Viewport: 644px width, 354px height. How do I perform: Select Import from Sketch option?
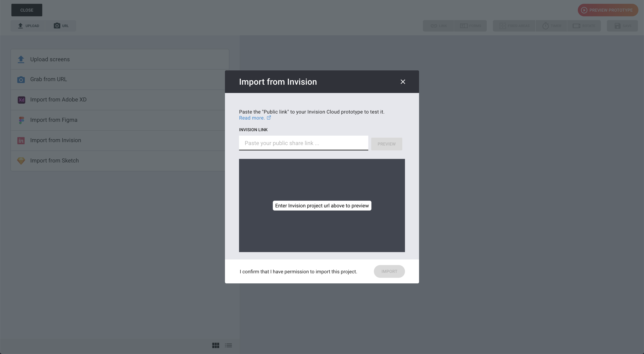(x=118, y=161)
